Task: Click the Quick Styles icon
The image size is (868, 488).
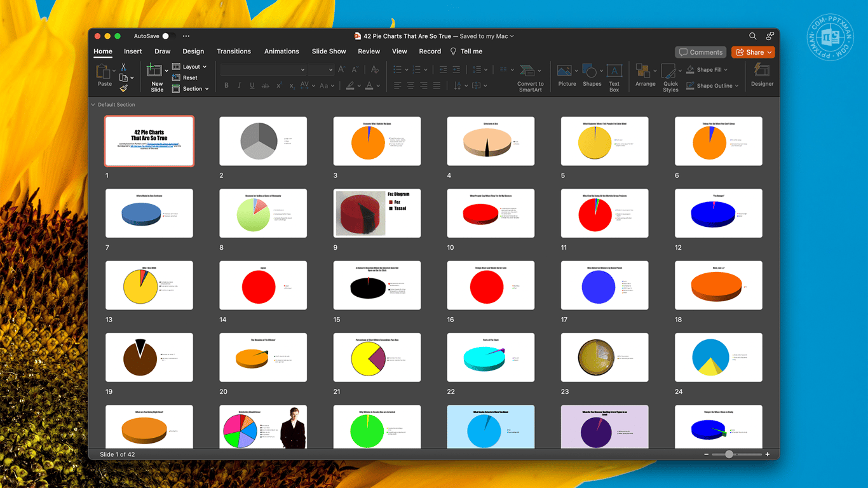Action: [x=669, y=71]
